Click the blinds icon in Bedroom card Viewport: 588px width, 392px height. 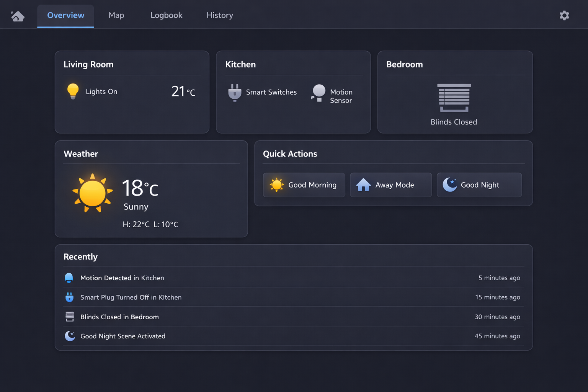[x=454, y=98]
